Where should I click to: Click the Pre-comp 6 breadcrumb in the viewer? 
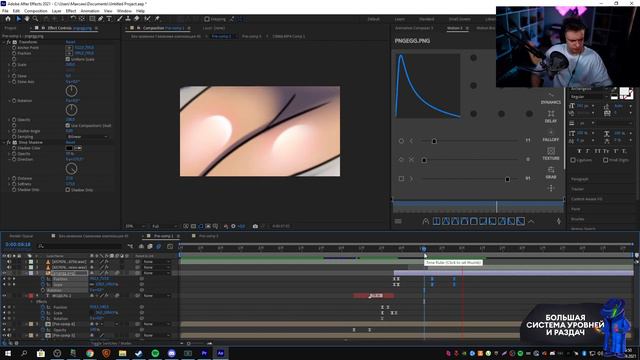point(251,36)
